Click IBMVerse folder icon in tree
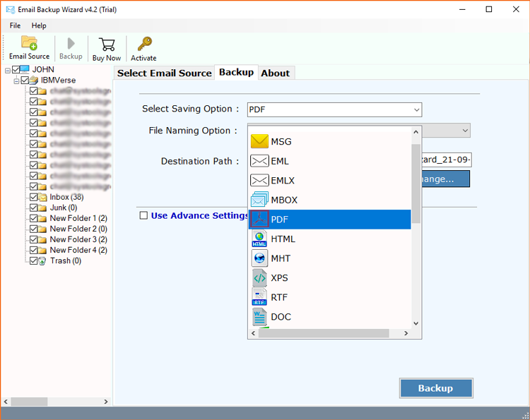 [x=33, y=80]
